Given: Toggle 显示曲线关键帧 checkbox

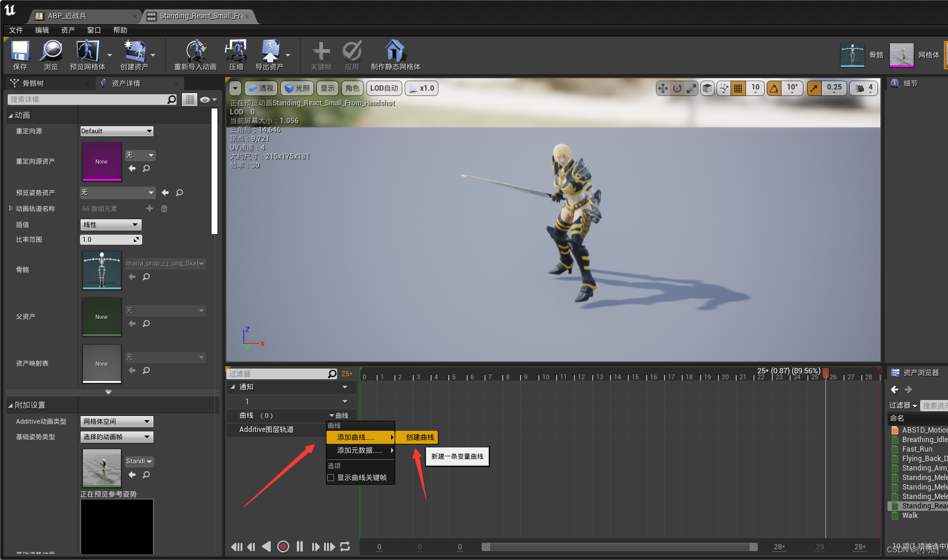Looking at the screenshot, I should [331, 478].
